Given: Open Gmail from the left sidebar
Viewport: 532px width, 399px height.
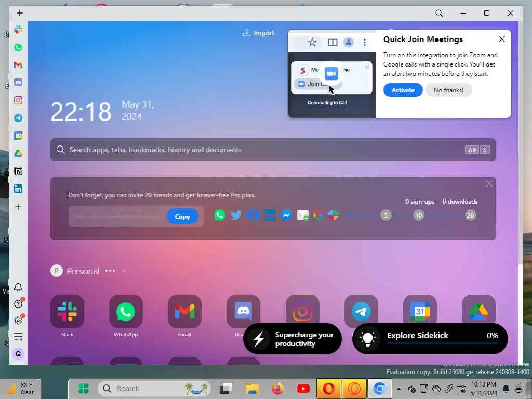Looking at the screenshot, I should (x=18, y=65).
